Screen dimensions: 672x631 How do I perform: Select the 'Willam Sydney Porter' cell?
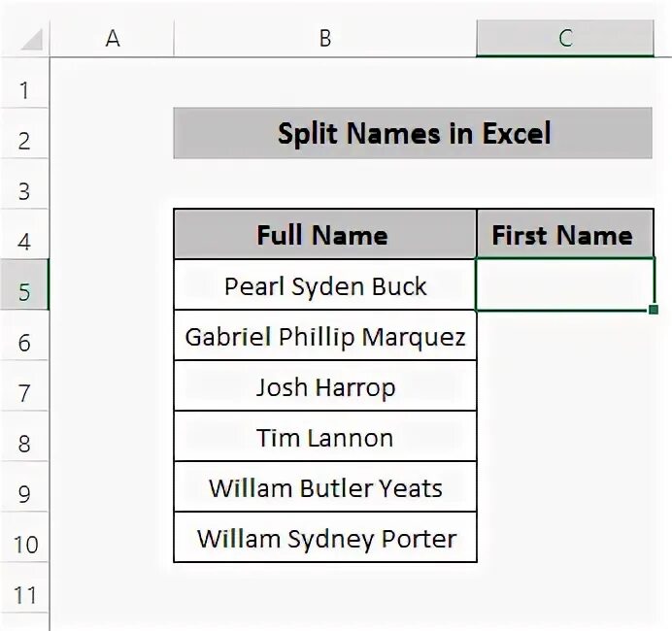(x=325, y=537)
